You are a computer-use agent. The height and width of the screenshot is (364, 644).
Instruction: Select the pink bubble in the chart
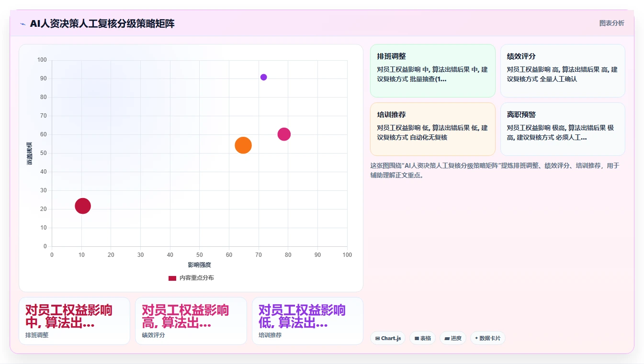284,134
